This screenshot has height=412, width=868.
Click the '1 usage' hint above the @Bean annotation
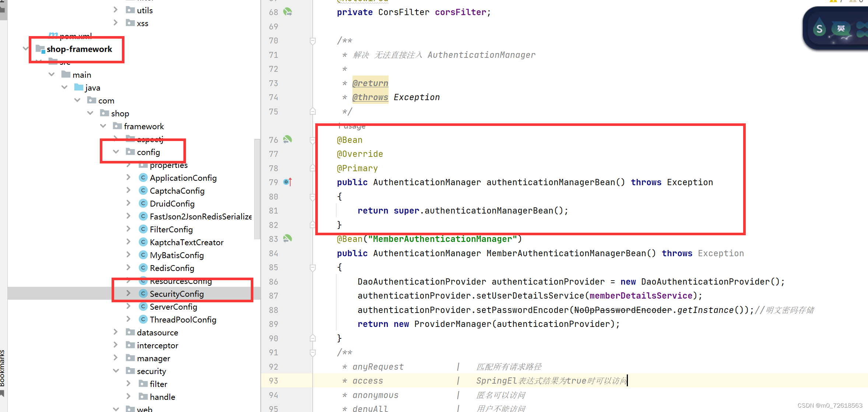351,126
